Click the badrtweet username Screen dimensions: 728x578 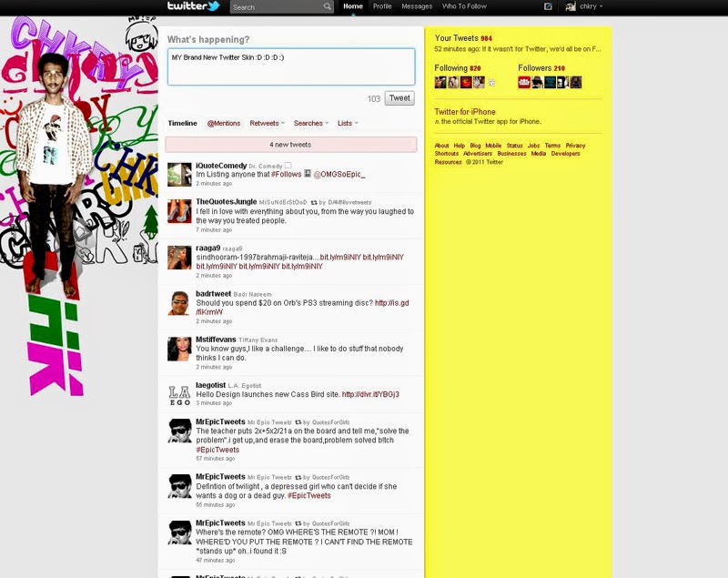click(213, 293)
